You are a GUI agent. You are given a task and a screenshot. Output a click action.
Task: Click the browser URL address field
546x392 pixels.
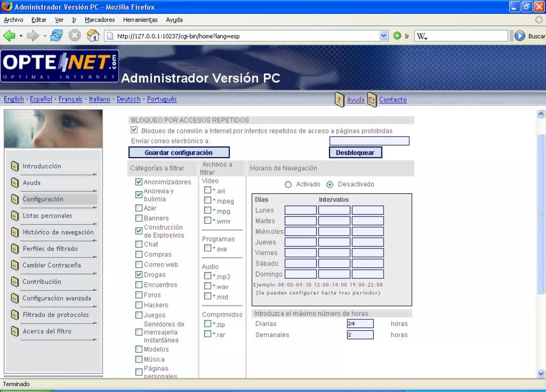coord(247,36)
